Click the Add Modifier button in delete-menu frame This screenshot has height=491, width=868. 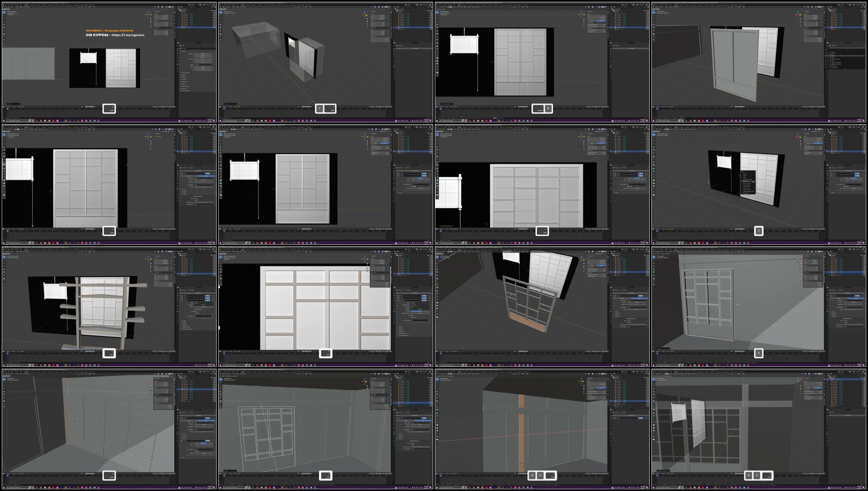pos(848,171)
